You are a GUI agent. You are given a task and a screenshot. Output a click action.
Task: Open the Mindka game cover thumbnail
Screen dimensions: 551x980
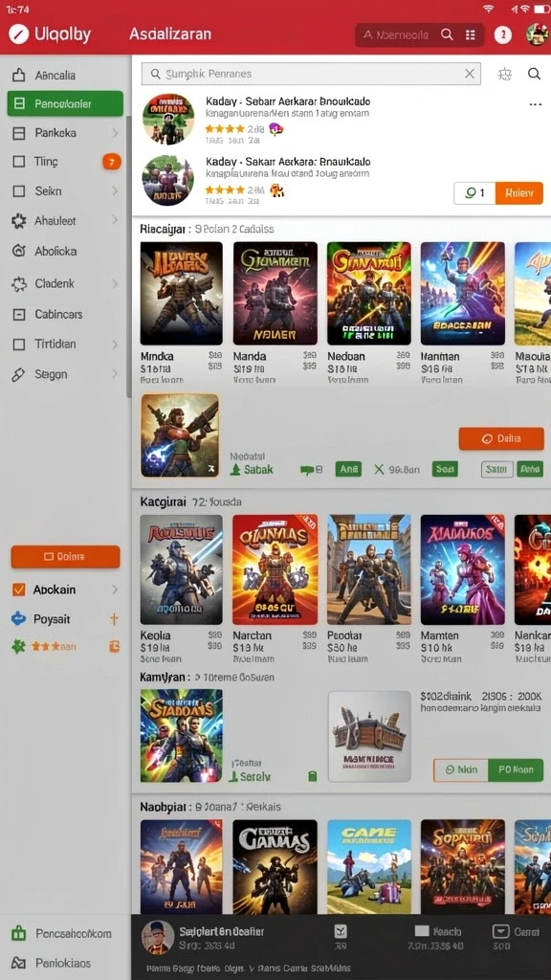181,293
